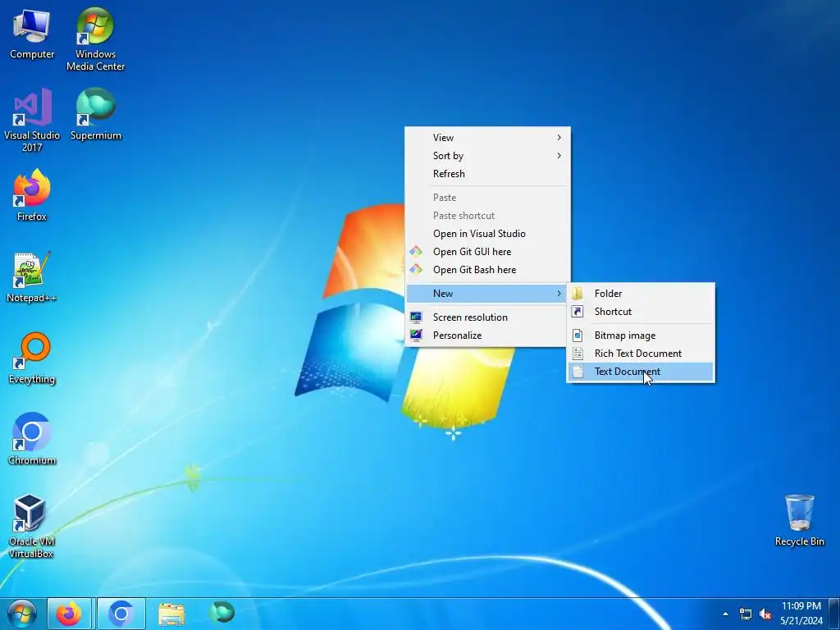Select the Oracle VM VirtualBox shortcut
840x630 pixels.
32,526
